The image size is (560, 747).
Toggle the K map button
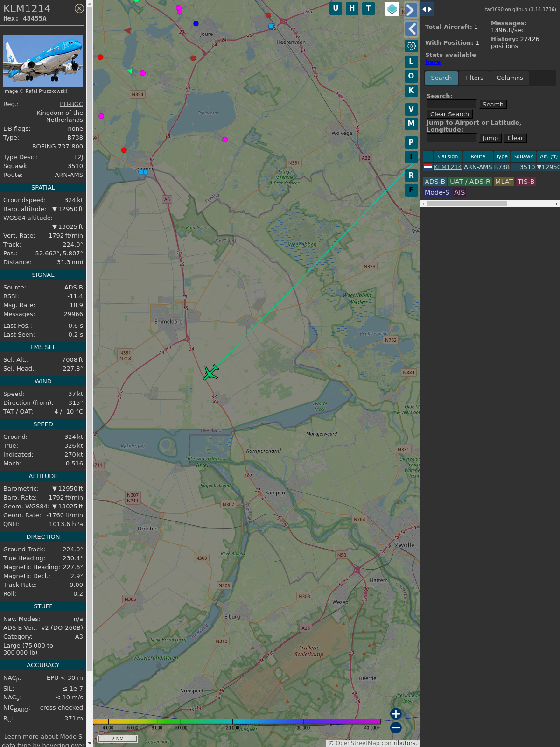[411, 91]
